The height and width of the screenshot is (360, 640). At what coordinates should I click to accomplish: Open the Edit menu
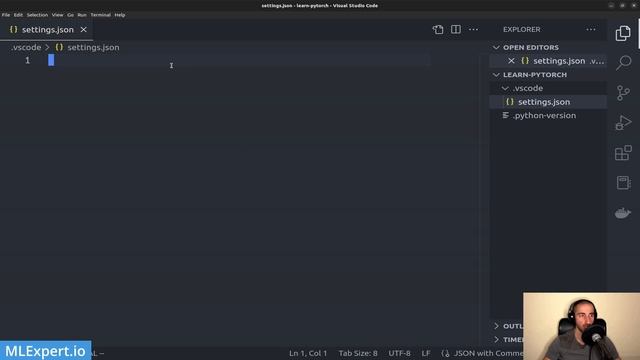pos(18,15)
